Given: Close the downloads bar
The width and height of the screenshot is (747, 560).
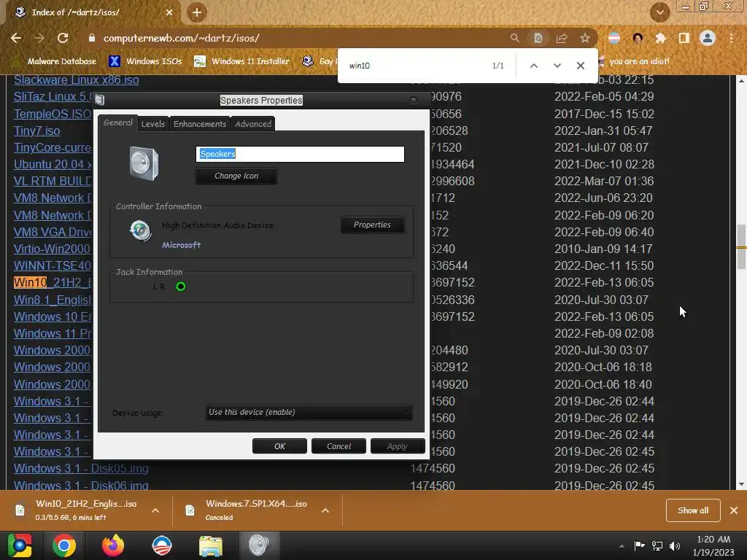Looking at the screenshot, I should point(734,510).
